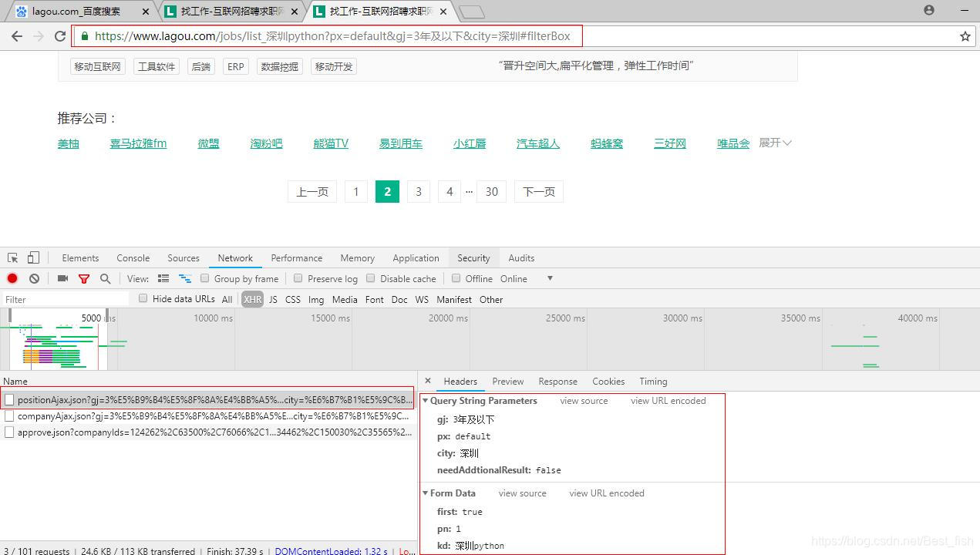980x555 pixels.
Task: Open company link 喜马拉雅fm
Action: 138,143
